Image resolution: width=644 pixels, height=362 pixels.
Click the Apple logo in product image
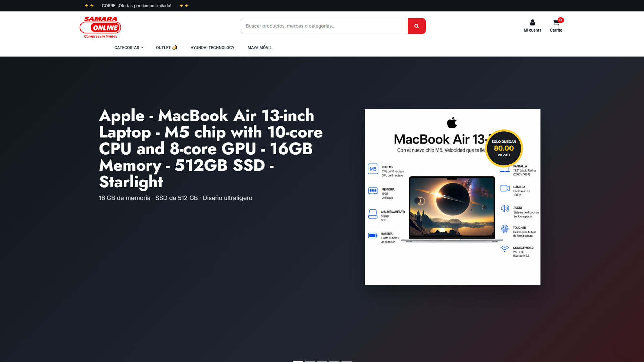coord(452,122)
